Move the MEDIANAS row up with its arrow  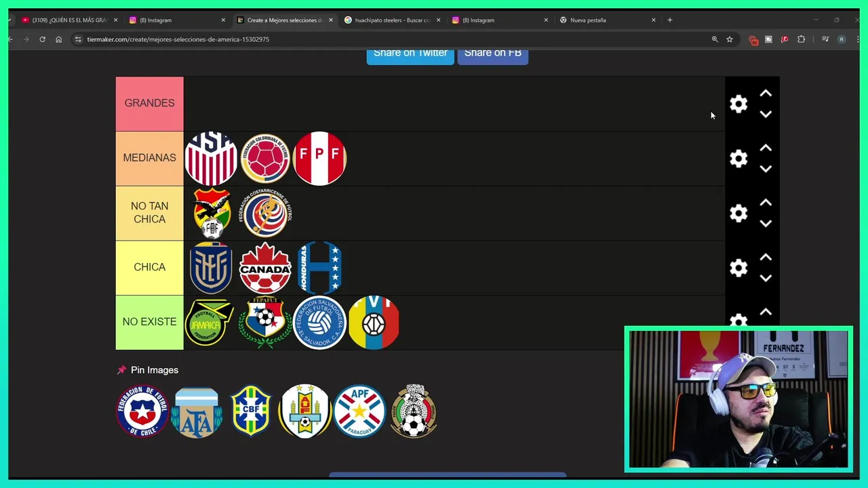[x=766, y=148]
